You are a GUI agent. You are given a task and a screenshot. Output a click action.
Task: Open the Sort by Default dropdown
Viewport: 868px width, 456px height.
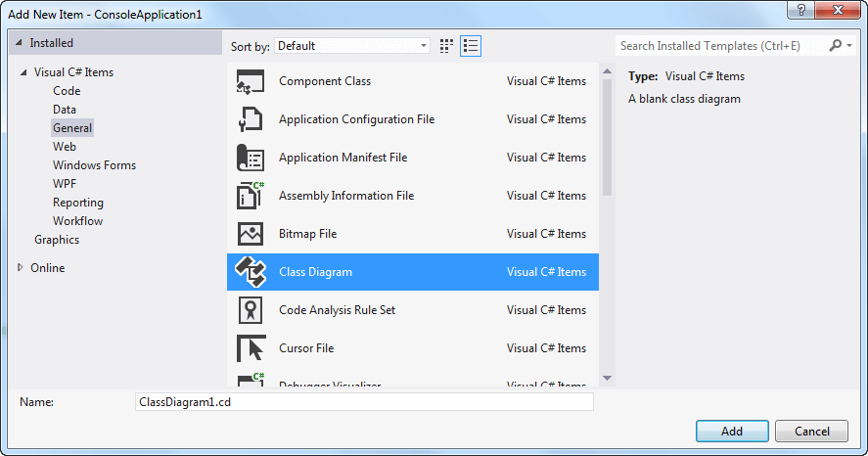[352, 46]
